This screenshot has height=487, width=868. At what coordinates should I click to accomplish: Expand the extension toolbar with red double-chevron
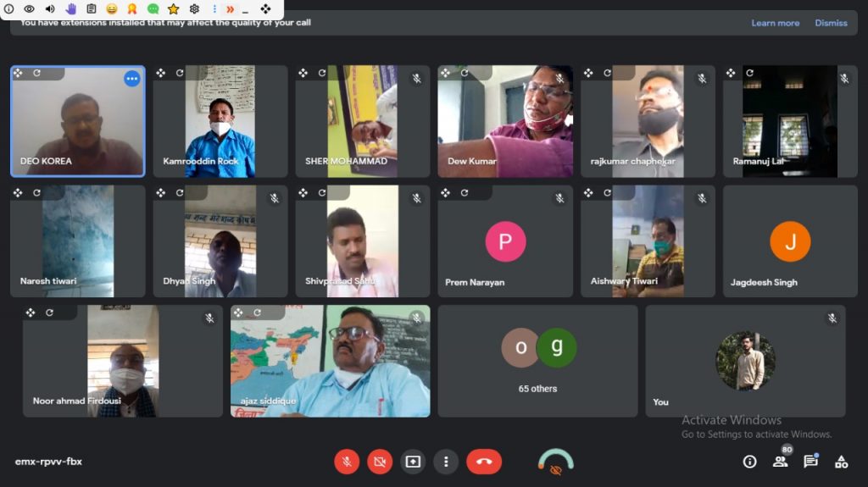(230, 8)
